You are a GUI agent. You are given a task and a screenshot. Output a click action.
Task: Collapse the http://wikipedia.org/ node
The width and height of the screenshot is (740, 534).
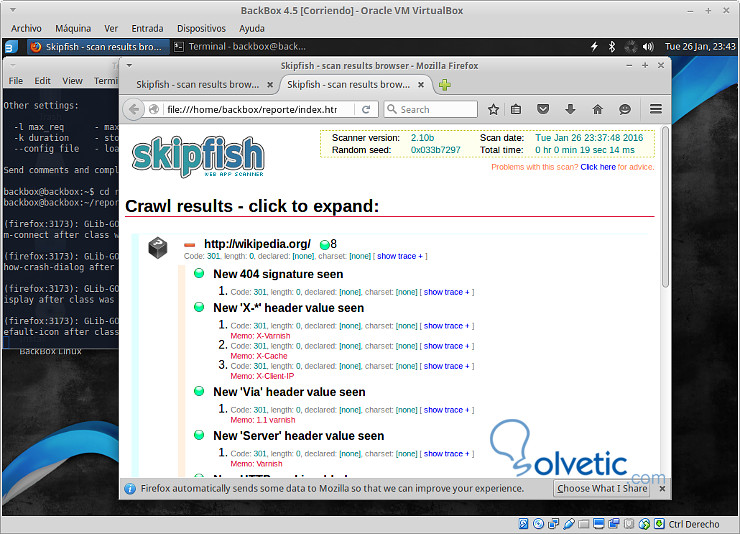[x=189, y=244]
